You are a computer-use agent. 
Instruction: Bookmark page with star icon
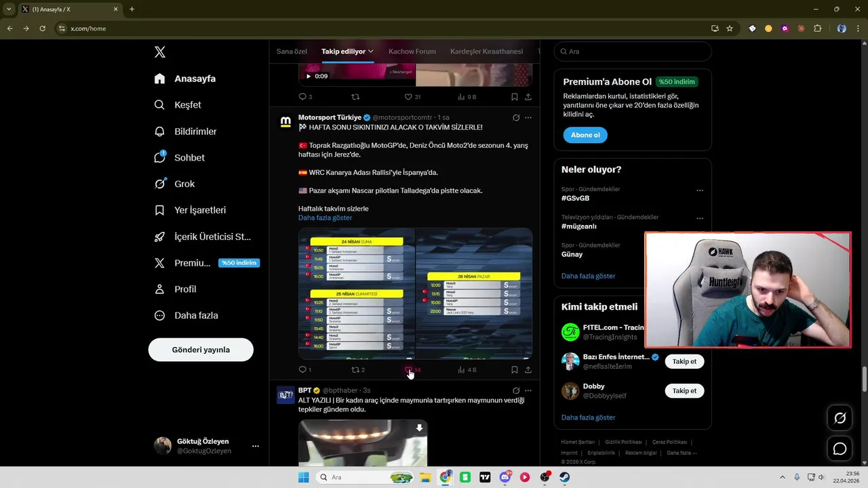[730, 28]
